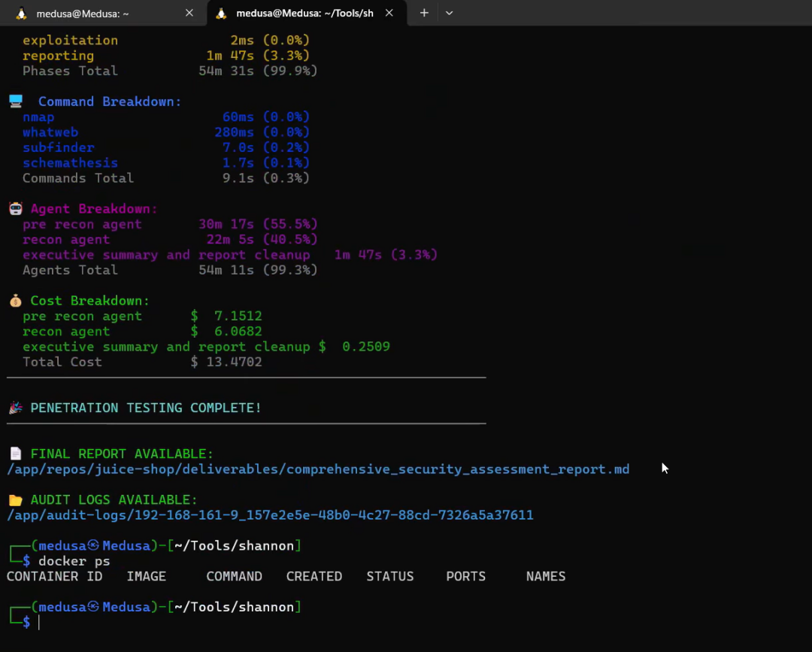Click the '22m 5s (40.5%)' duration value
The height and width of the screenshot is (652, 812).
(262, 239)
